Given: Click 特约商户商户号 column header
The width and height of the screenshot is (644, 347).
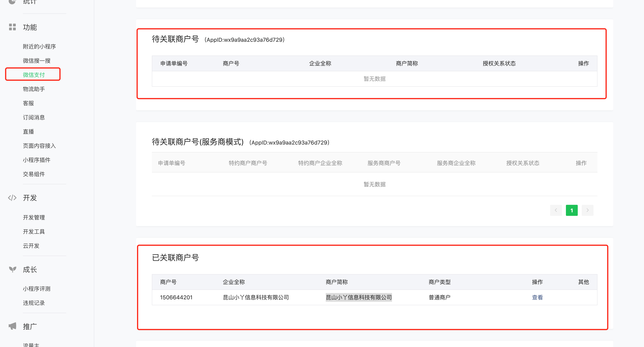Looking at the screenshot, I should tap(248, 163).
